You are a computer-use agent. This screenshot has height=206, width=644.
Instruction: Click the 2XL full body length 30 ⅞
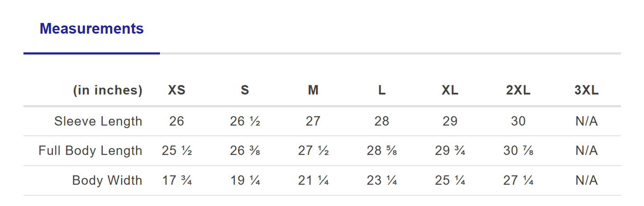[x=518, y=151]
